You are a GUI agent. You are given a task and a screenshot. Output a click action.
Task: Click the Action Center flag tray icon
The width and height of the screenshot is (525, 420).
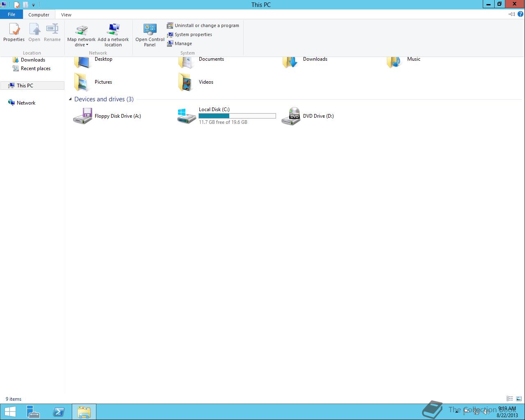[467, 412]
